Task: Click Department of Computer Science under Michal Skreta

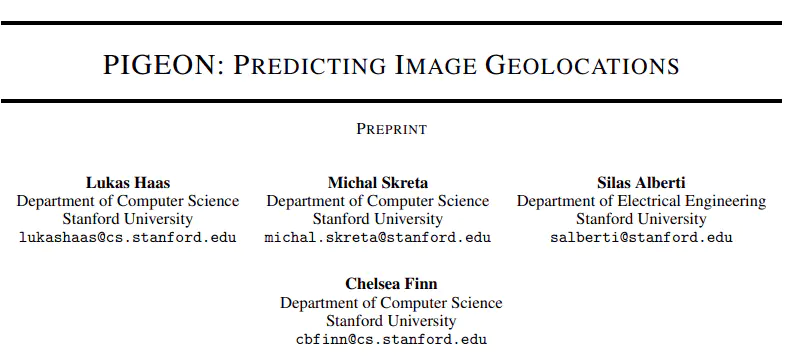Action: point(378,201)
